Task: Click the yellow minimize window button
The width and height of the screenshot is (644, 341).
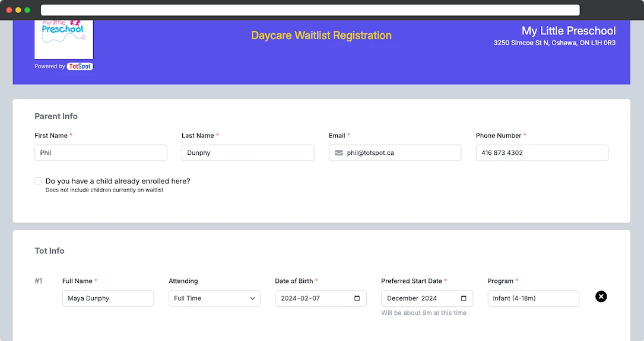Action: 18,10
